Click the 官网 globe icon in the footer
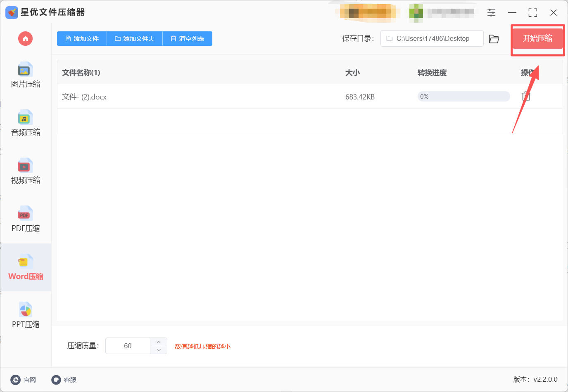This screenshot has width=568, height=392. click(x=15, y=380)
